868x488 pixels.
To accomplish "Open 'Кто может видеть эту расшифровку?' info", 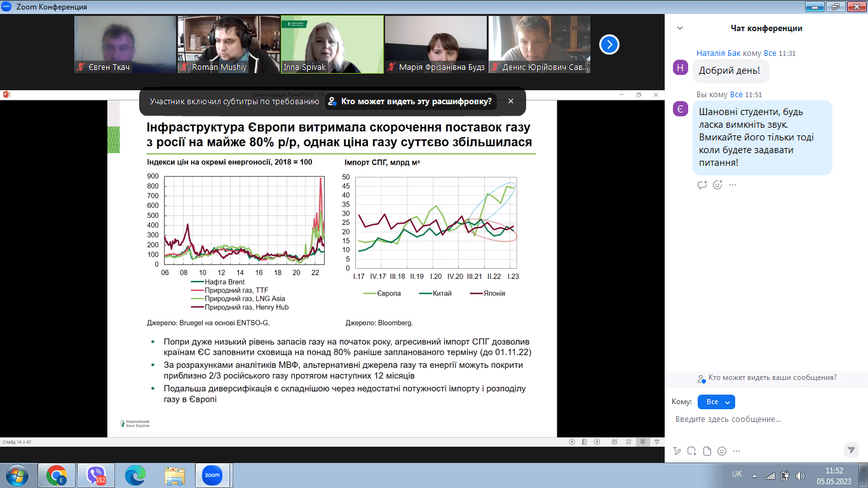I will [410, 101].
